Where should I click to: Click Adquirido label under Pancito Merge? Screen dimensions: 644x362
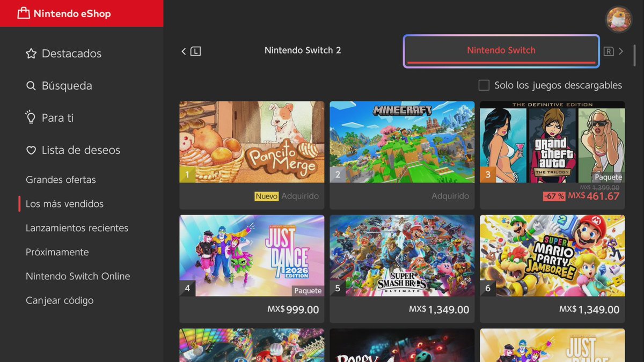pyautogui.click(x=300, y=196)
